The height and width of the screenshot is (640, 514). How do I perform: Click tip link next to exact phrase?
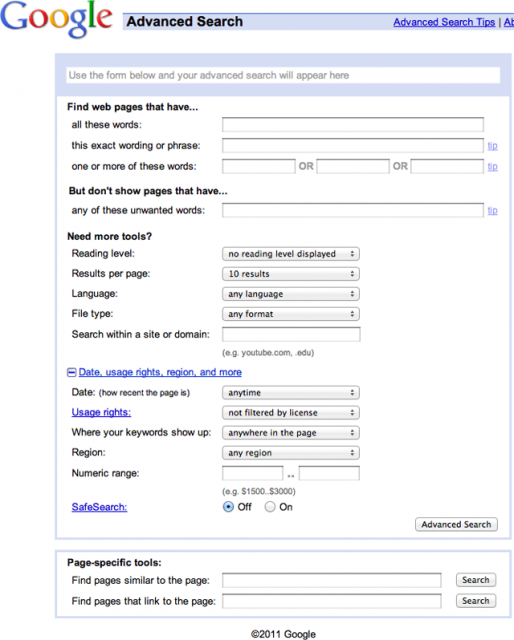(x=492, y=146)
